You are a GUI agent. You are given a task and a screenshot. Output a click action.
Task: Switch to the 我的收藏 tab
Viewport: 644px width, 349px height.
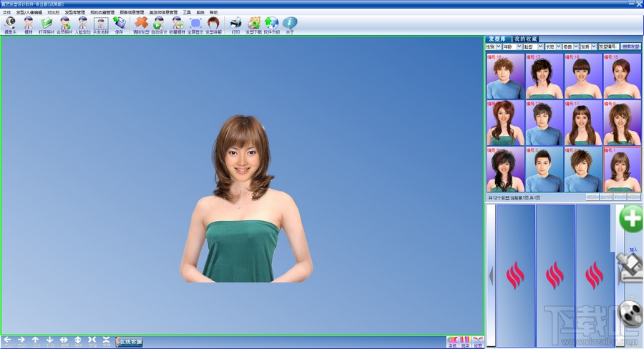526,39
